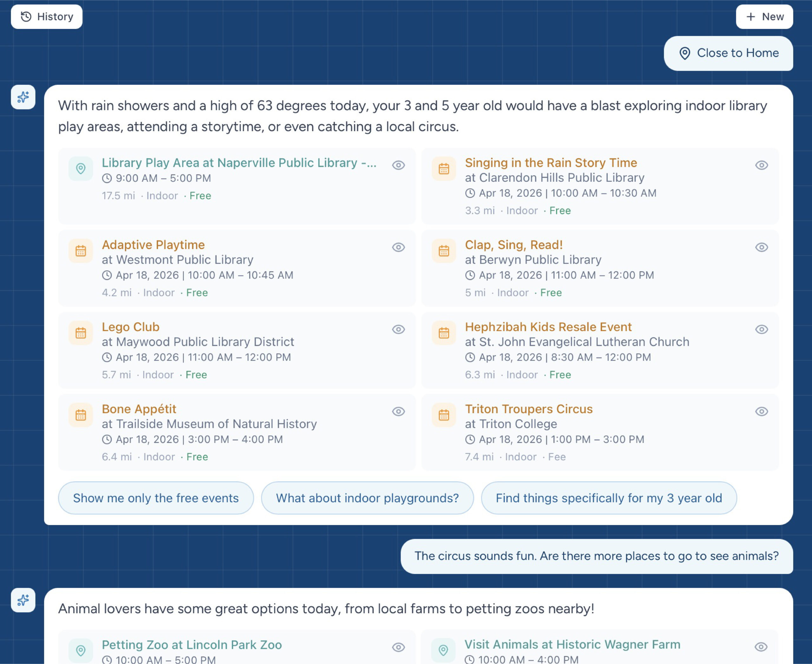
Task: Click the pin icon in Close to Home
Action: tap(684, 53)
